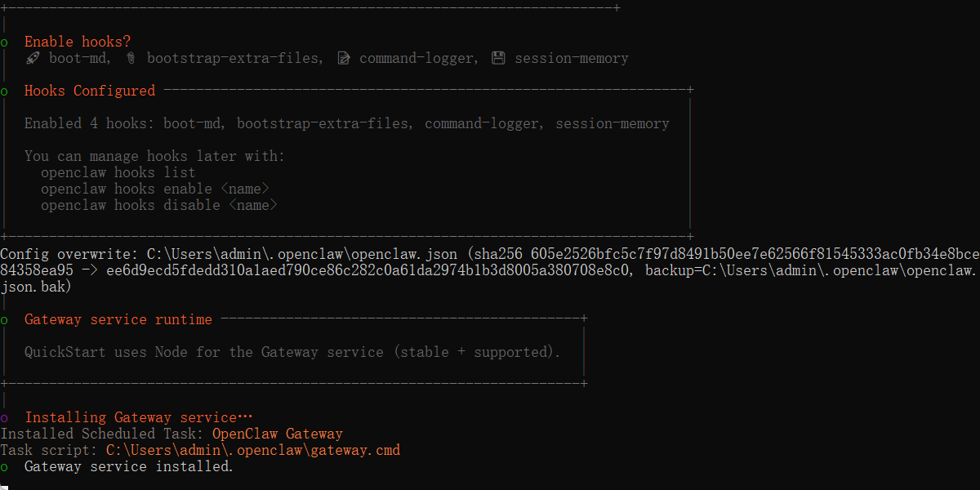980x490 pixels.
Task: Click the openclaw hooks enable <name> command
Action: pyautogui.click(x=155, y=189)
